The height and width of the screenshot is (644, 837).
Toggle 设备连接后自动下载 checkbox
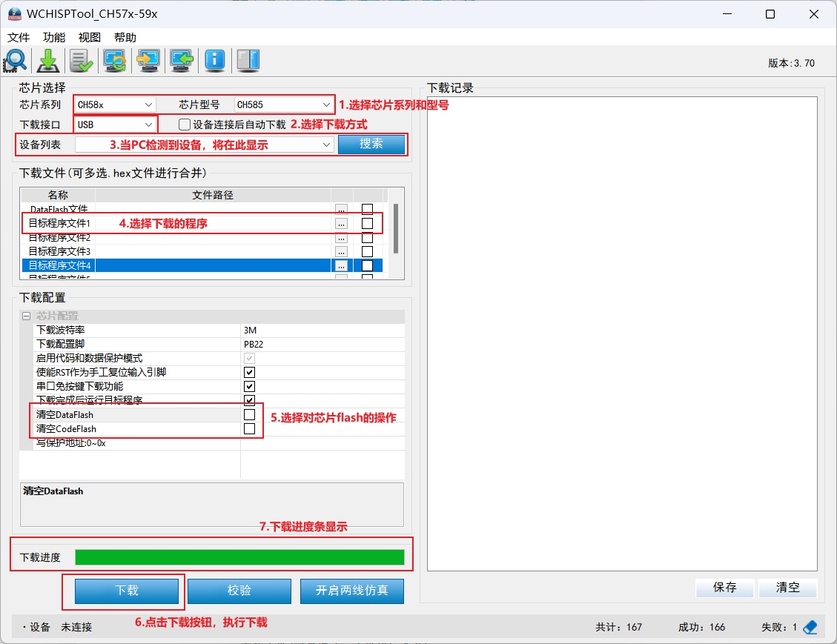[x=185, y=125]
